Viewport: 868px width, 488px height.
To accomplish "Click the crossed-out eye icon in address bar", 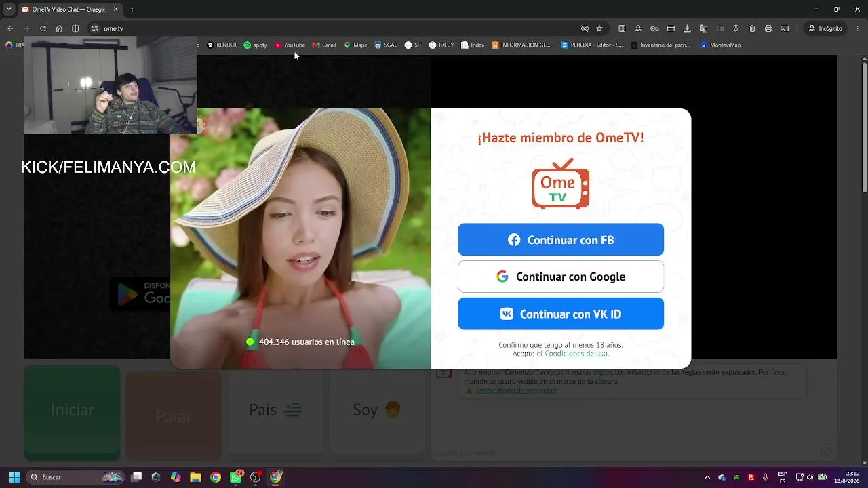I will coord(585,28).
